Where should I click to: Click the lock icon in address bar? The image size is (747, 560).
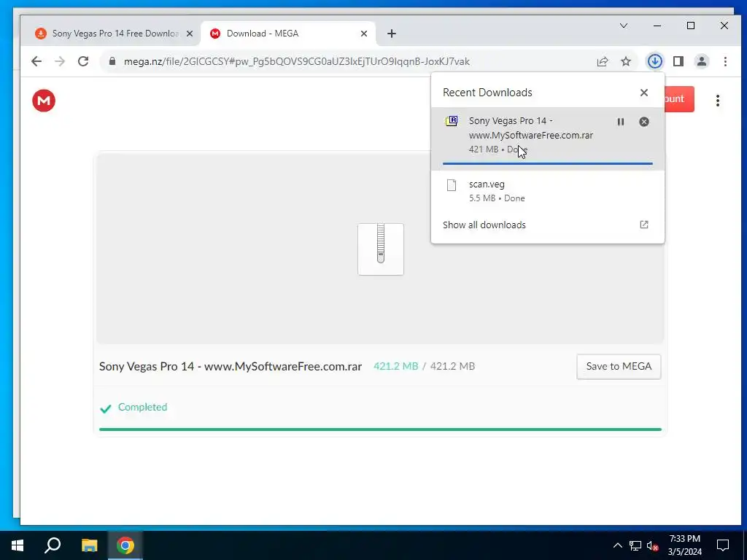[x=112, y=61]
